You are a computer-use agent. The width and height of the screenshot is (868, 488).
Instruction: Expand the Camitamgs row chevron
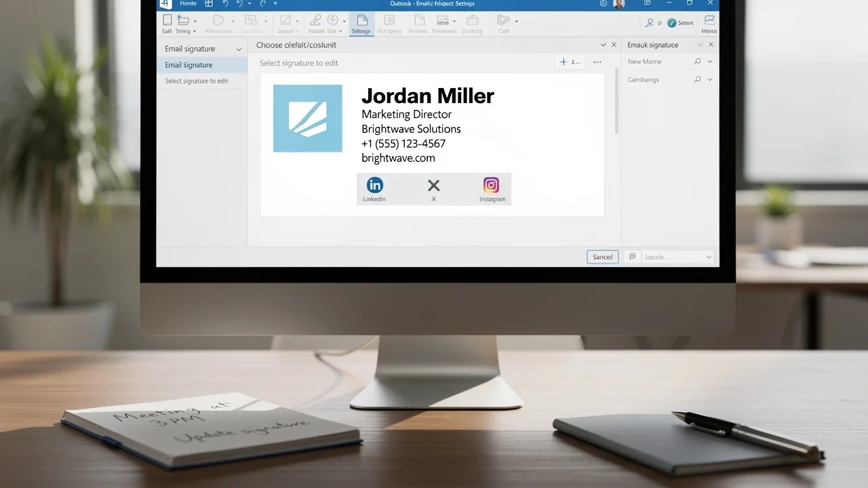[710, 79]
